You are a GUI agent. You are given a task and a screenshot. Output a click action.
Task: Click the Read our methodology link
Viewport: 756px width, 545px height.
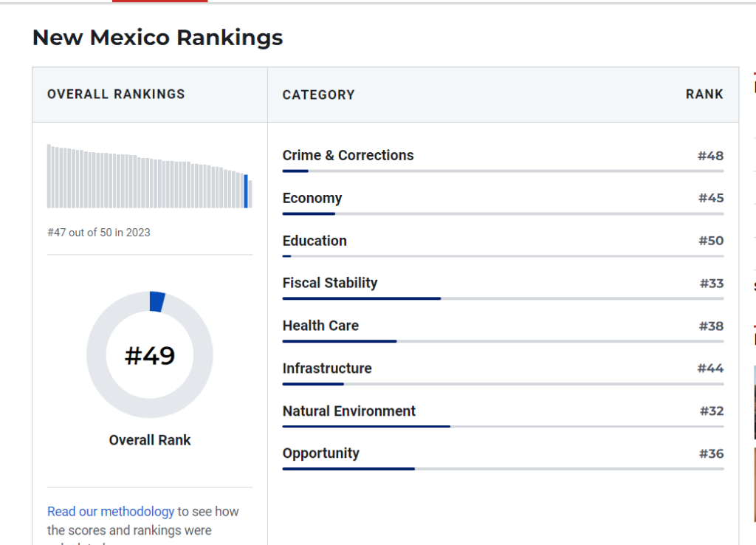(111, 511)
